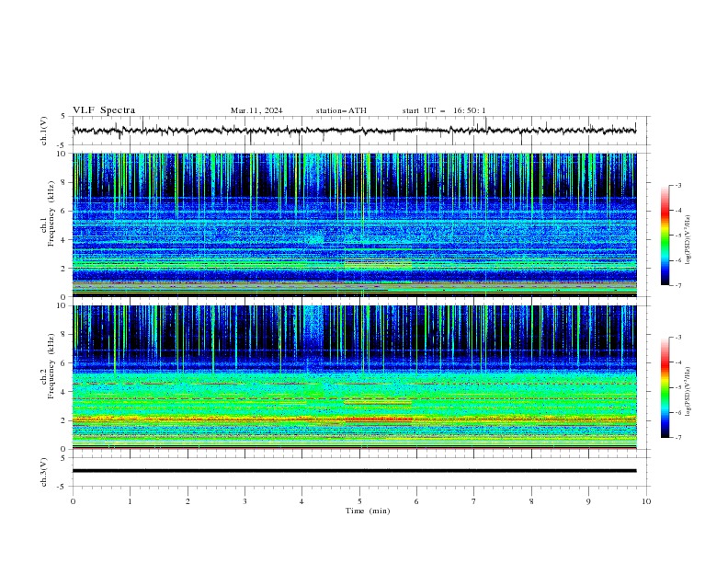Screen dimensions: 728x563
Task: Click the "5" tick of the ch.1(V) axis
Action: (64, 116)
